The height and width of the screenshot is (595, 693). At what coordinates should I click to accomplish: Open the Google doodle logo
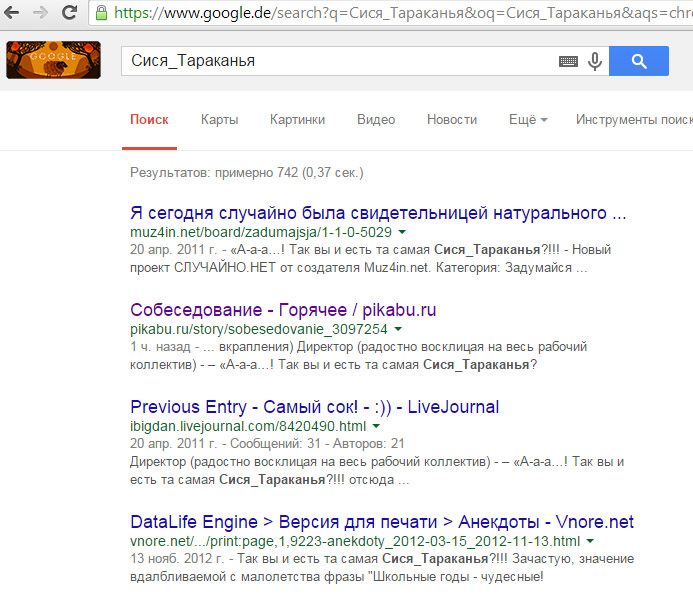click(53, 60)
